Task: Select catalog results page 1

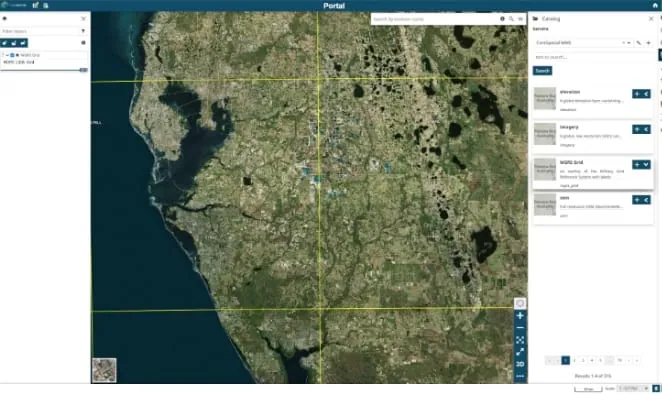Action: pyautogui.click(x=565, y=360)
